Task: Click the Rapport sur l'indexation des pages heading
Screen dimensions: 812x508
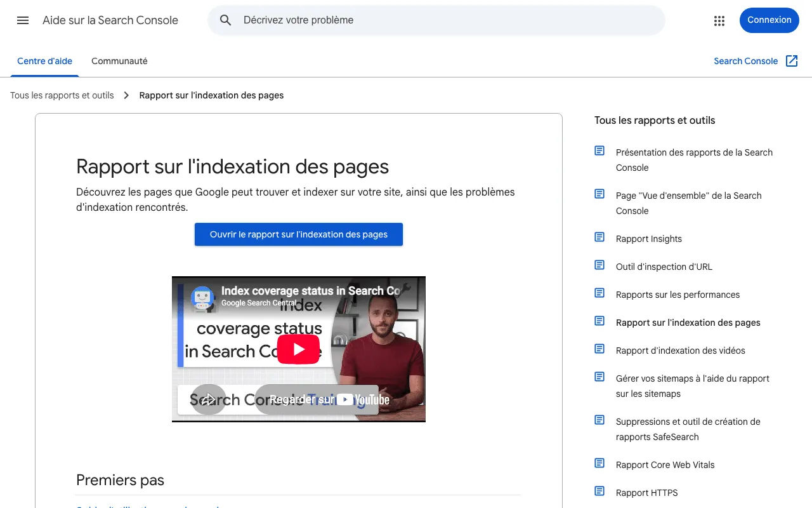Action: pos(232,166)
